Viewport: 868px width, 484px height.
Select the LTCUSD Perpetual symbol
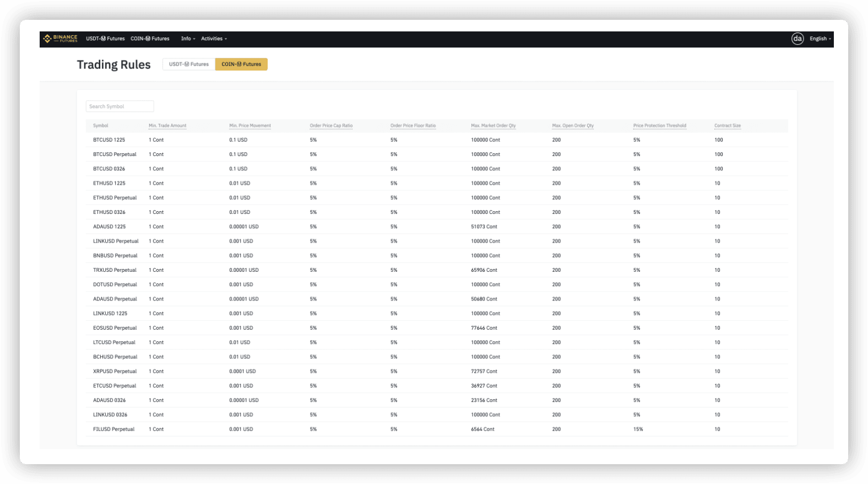pyautogui.click(x=114, y=342)
